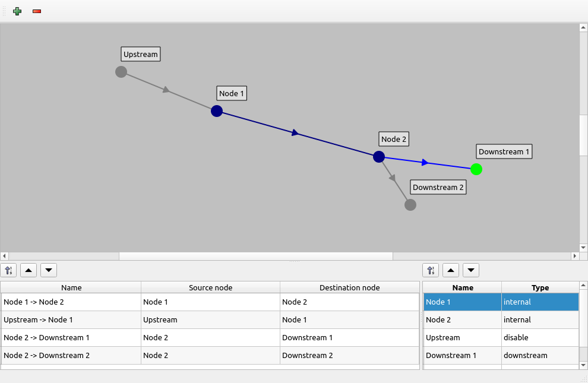This screenshot has width=588, height=383.
Task: Click the green plus add icon
Action: click(17, 11)
